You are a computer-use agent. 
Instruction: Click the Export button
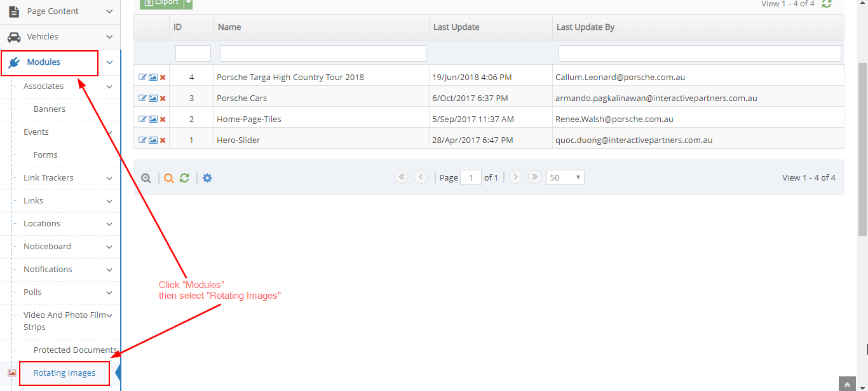coord(161,3)
